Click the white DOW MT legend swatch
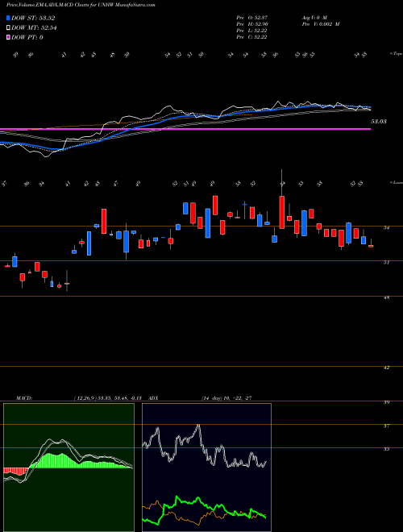 (8, 28)
